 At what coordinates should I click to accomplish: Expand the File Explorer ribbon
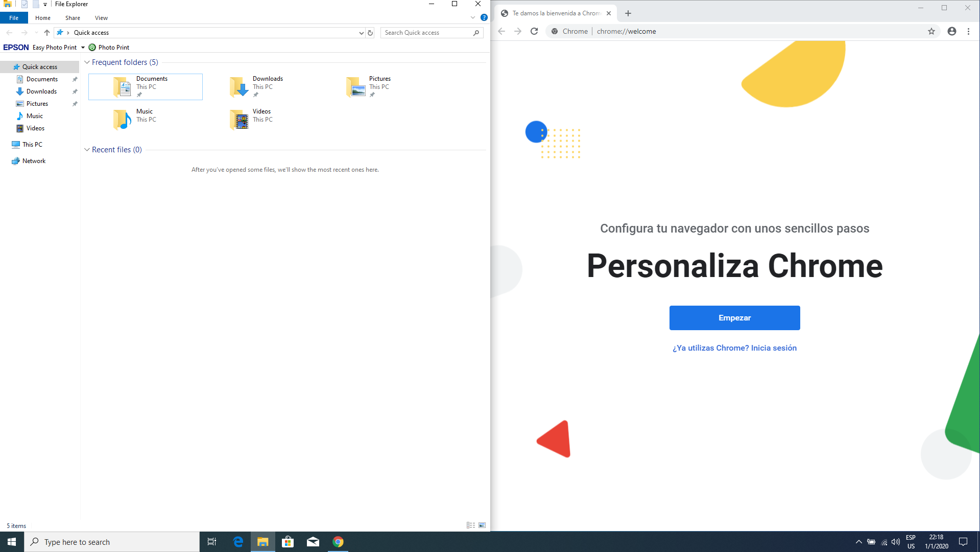473,18
